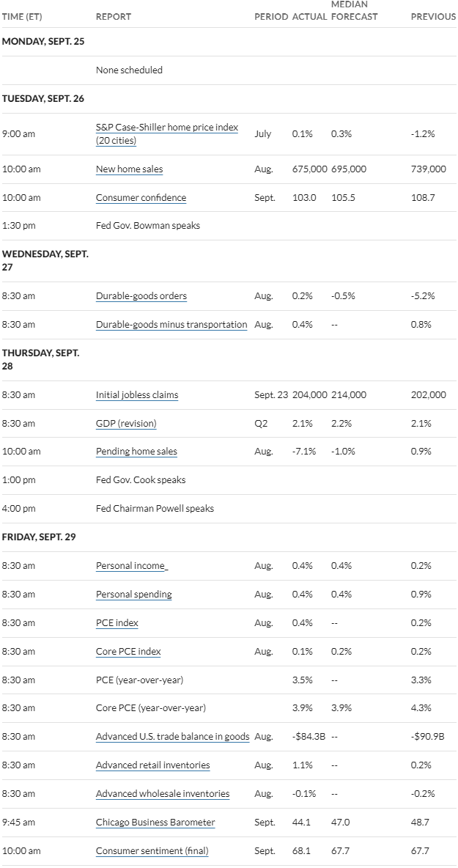Select the Fed Chairman Powell speaks row
This screenshot has height=868, width=458.
click(x=229, y=508)
